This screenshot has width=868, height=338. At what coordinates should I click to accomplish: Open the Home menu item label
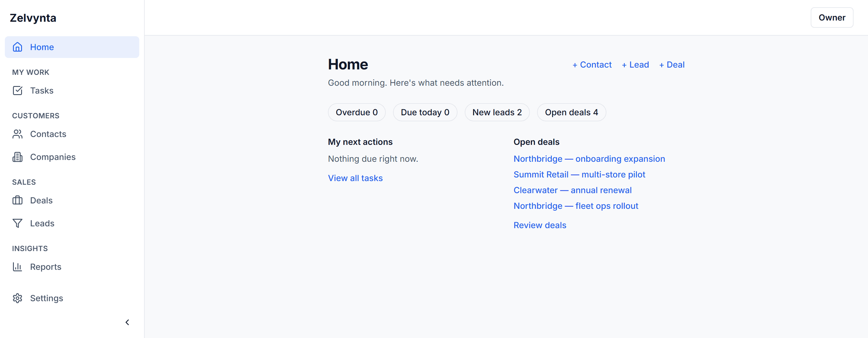pyautogui.click(x=42, y=47)
